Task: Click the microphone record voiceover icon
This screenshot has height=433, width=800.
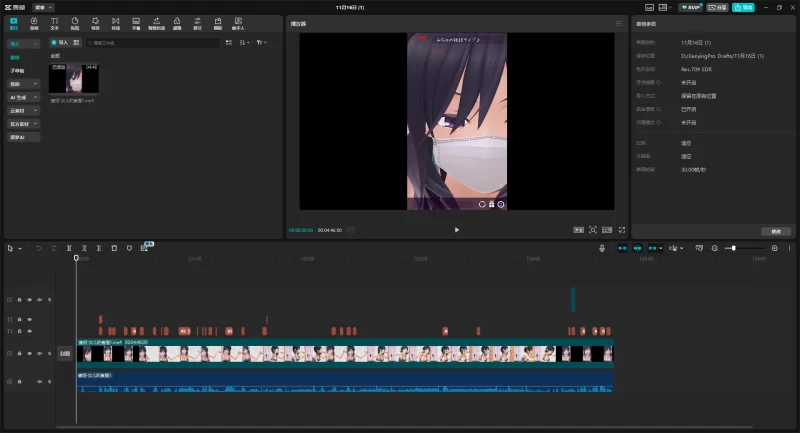Action: point(602,247)
